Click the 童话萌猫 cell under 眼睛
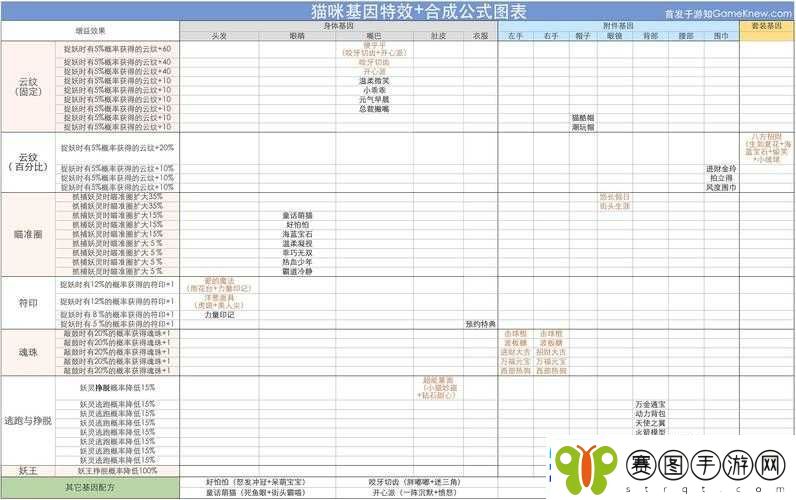 pyautogui.click(x=297, y=215)
